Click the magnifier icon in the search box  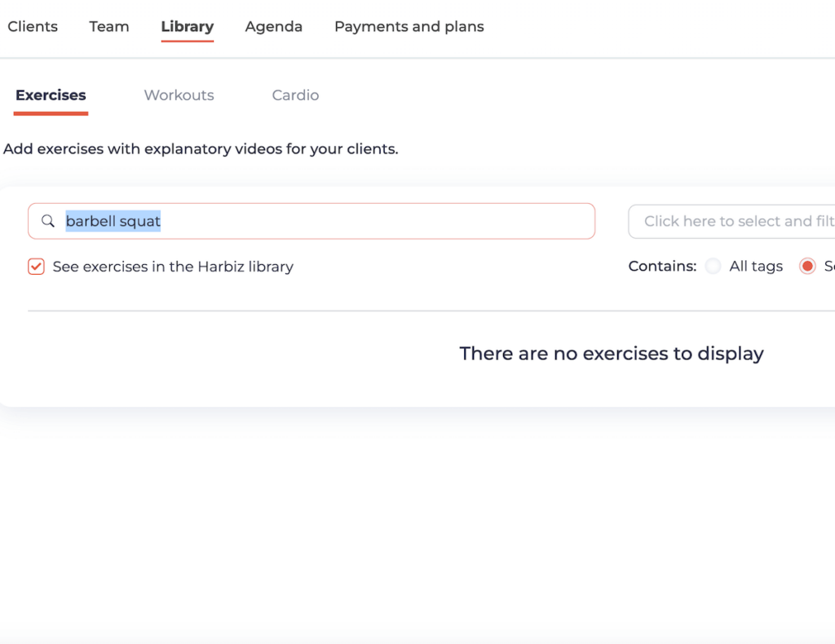coord(48,221)
